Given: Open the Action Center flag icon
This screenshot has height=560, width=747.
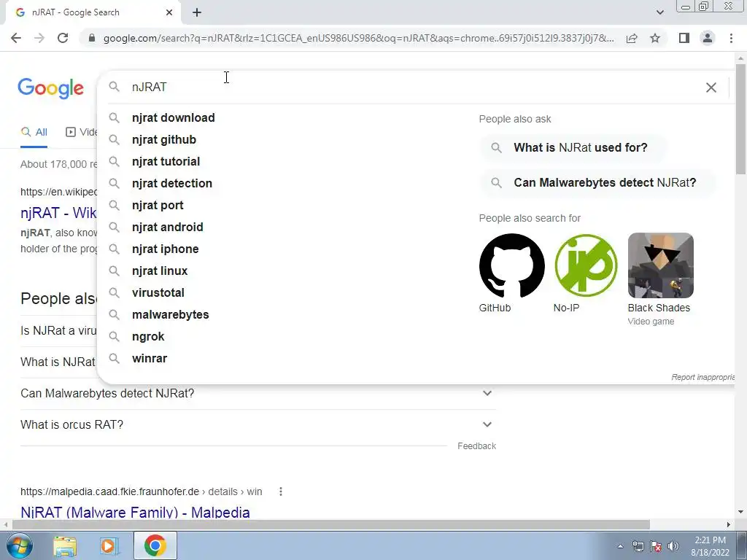Looking at the screenshot, I should pyautogui.click(x=656, y=546).
